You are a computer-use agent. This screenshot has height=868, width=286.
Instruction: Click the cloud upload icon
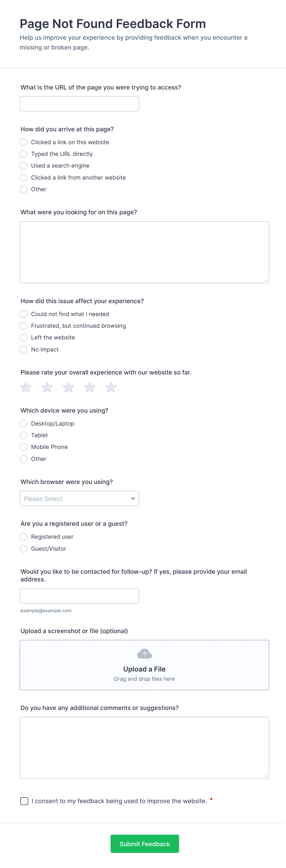[x=145, y=654]
